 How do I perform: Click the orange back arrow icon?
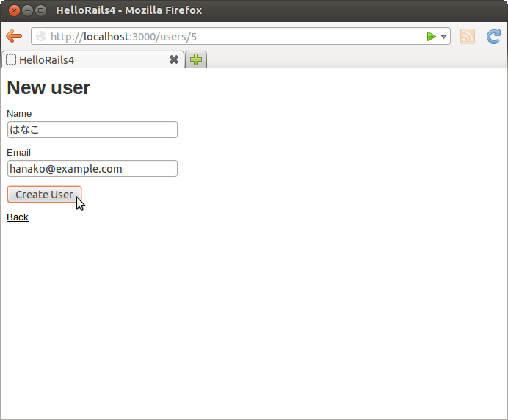point(14,37)
